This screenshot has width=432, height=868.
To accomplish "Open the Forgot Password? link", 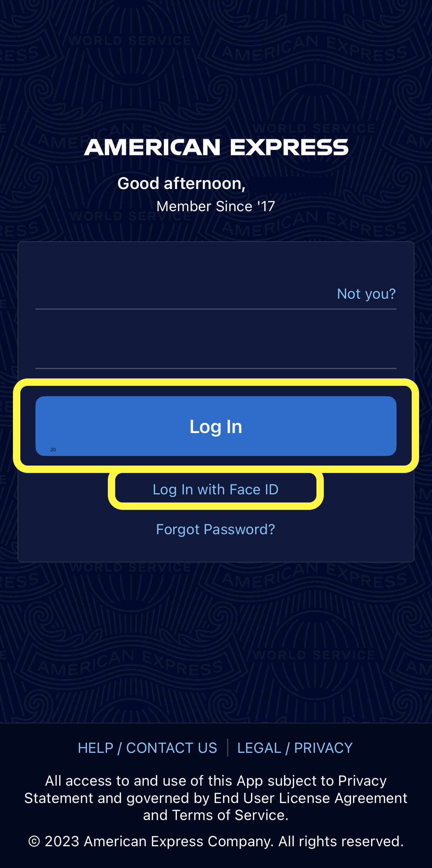I will [216, 529].
